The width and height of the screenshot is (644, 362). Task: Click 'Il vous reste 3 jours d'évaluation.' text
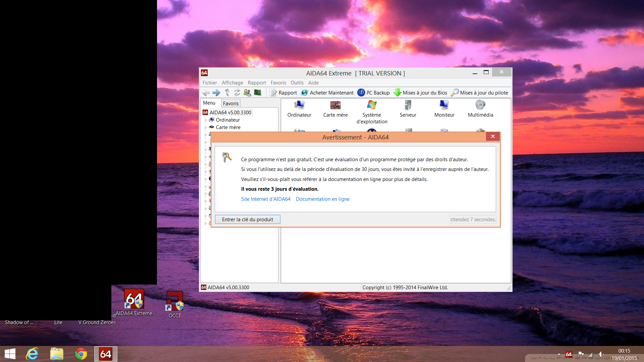(x=280, y=189)
